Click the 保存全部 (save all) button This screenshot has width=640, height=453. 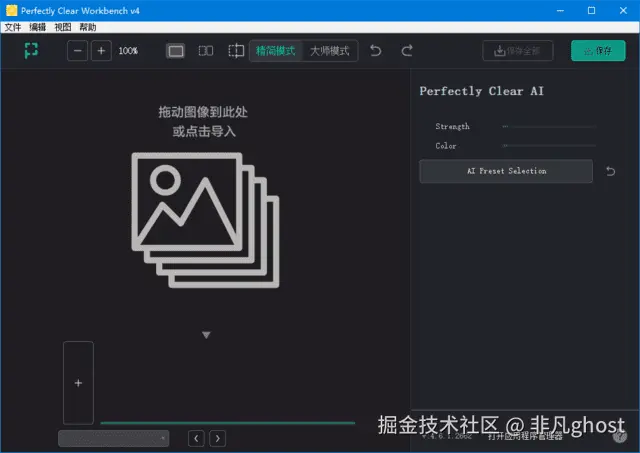(518, 51)
